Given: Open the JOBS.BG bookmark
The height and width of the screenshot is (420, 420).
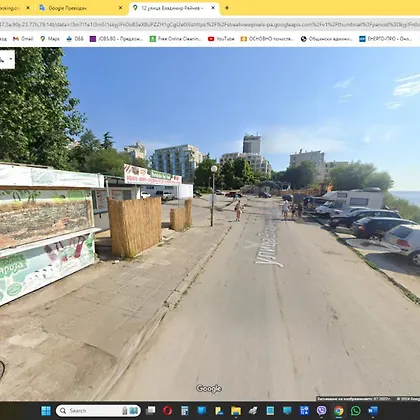Looking at the screenshot, I should [x=116, y=39].
